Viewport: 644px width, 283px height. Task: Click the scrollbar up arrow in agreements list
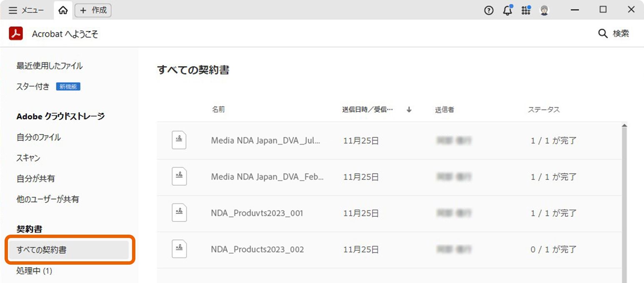point(624,125)
